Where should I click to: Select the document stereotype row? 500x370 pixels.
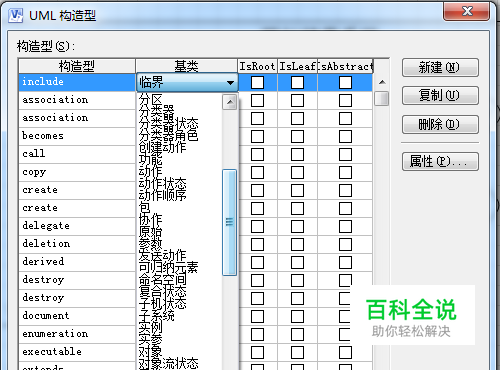coord(77,316)
